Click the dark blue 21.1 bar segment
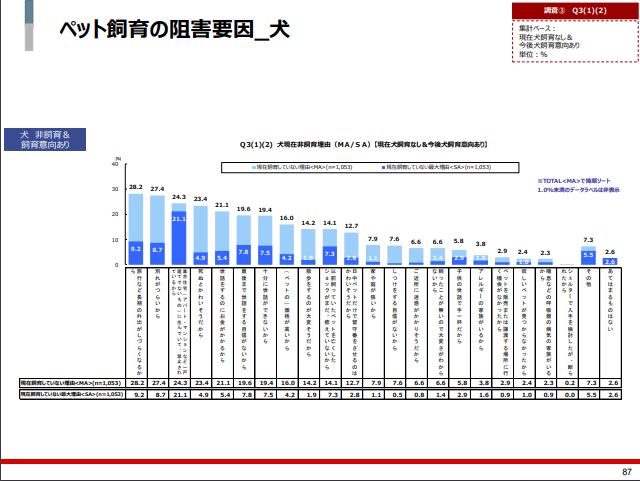 tap(179, 238)
